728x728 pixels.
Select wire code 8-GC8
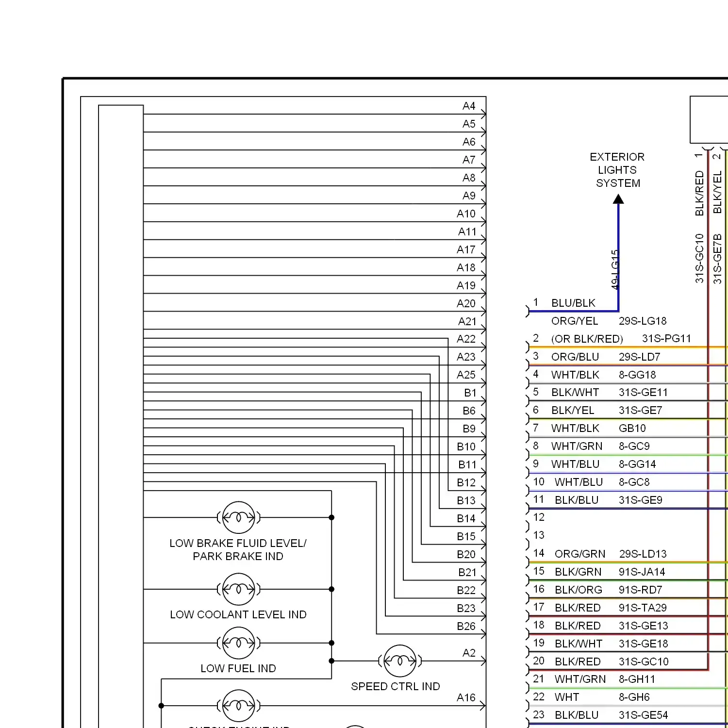coord(634,482)
